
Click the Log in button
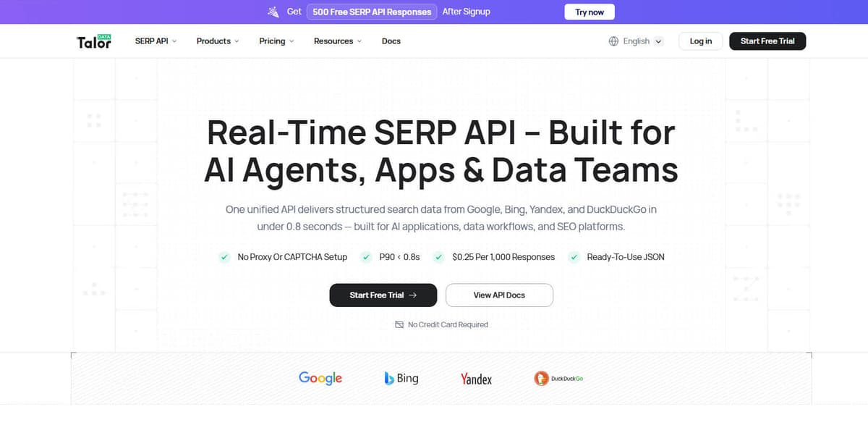[701, 41]
